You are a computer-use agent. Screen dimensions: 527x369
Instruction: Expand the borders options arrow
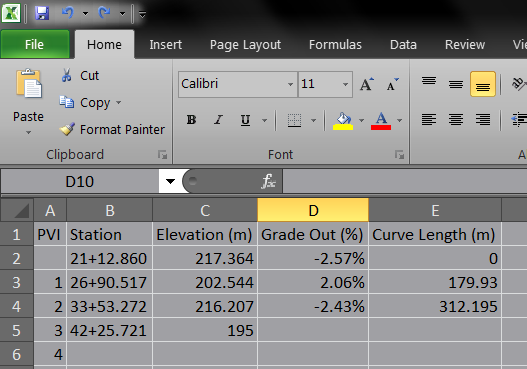point(313,120)
